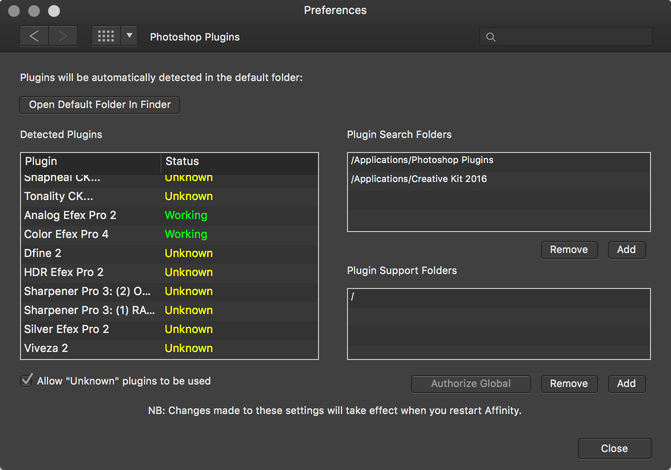The width and height of the screenshot is (671, 470).
Task: Click Remove under Plugin Search Folders
Action: pos(569,250)
